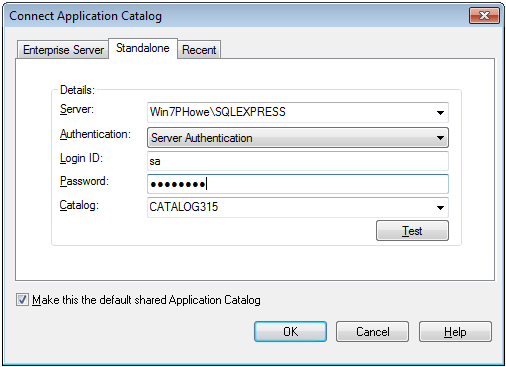Click the Connect Application Catalog title text
Screen dimensions: 506x367
tap(85, 16)
